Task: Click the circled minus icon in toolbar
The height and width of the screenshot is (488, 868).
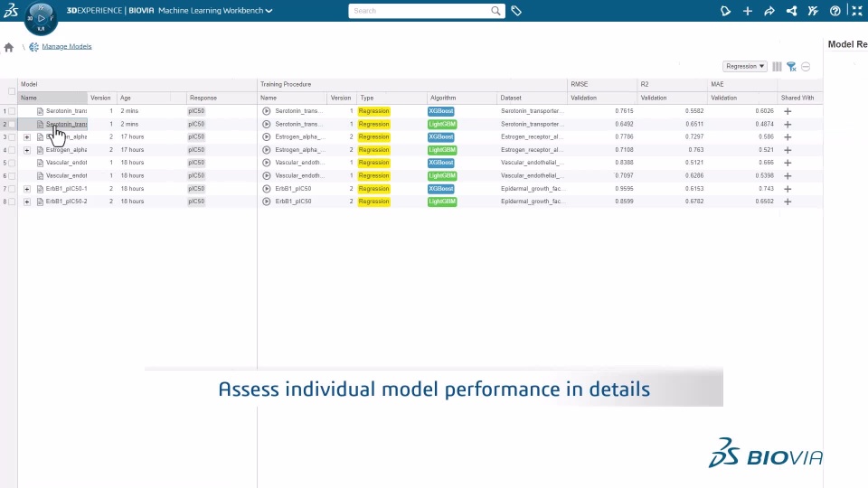Action: pyautogui.click(x=806, y=66)
